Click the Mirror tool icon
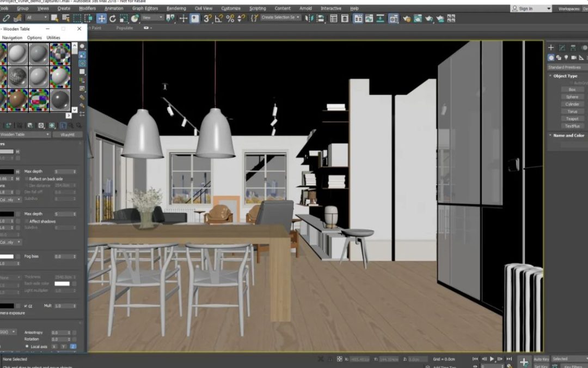588x368 pixels. [309, 18]
